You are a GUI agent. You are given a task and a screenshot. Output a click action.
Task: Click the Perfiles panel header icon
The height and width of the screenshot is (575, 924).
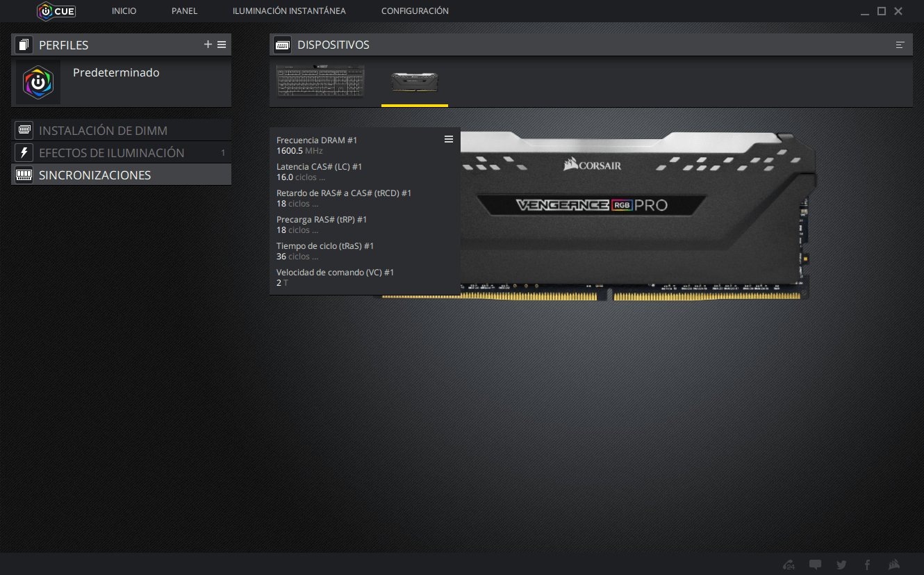point(24,45)
